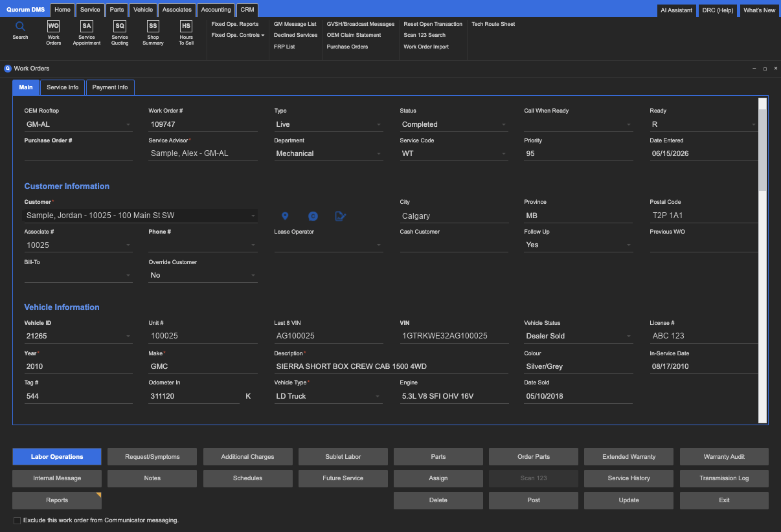The width and height of the screenshot is (781, 532).
Task: Click the customer map location pin icon
Action: 285,216
